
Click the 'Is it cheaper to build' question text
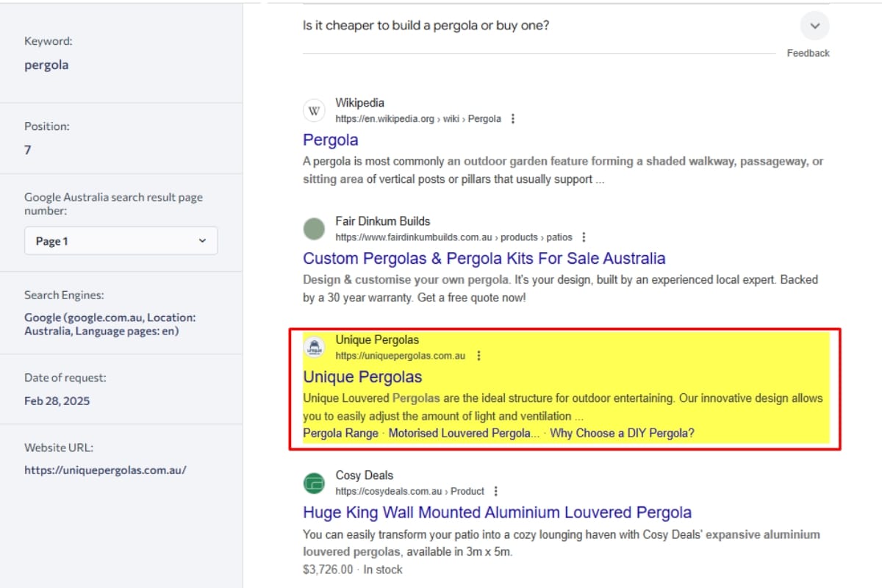click(x=426, y=26)
